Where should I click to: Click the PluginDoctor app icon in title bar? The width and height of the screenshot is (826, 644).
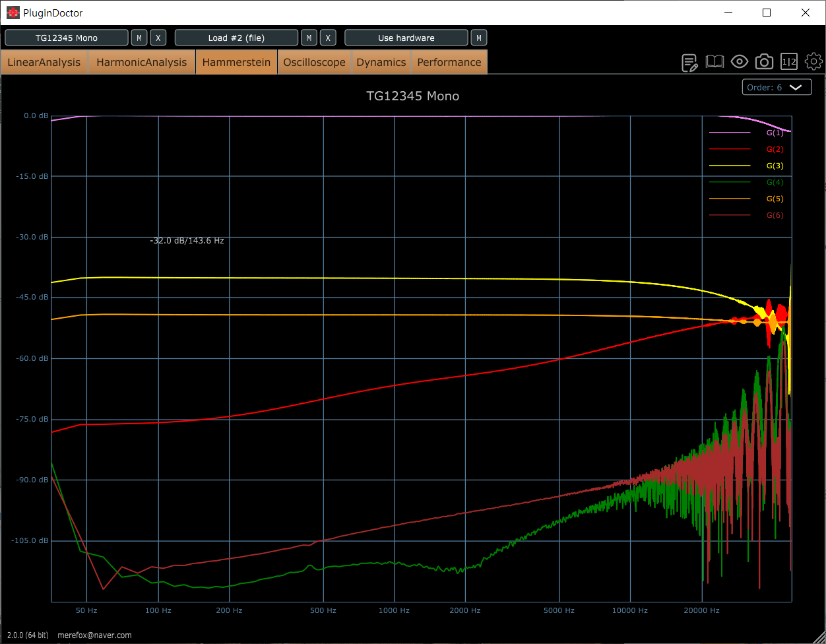point(13,13)
